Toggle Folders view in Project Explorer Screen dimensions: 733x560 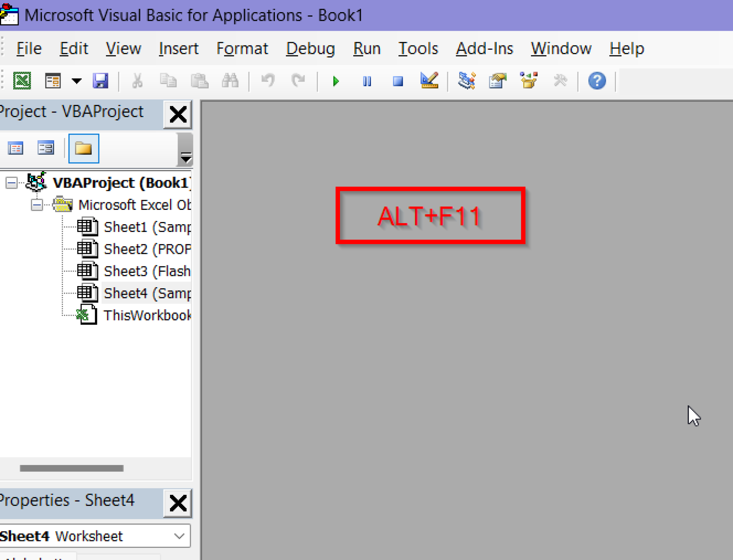pyautogui.click(x=83, y=148)
